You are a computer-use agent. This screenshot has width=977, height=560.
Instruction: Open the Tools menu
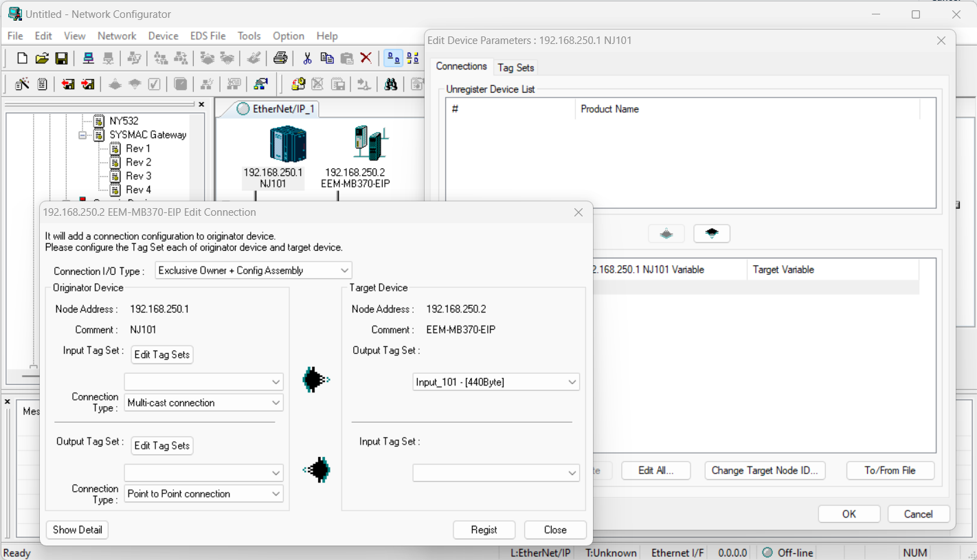click(x=249, y=36)
